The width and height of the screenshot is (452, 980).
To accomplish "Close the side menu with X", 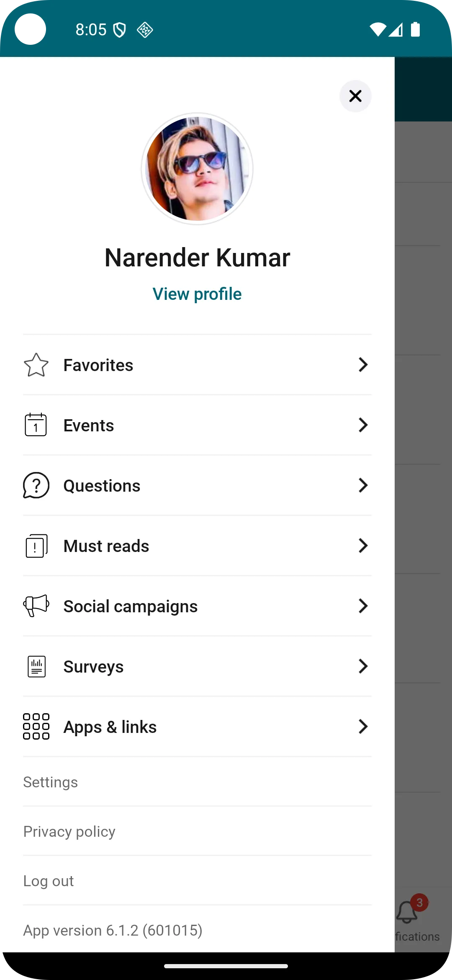I will click(x=355, y=96).
